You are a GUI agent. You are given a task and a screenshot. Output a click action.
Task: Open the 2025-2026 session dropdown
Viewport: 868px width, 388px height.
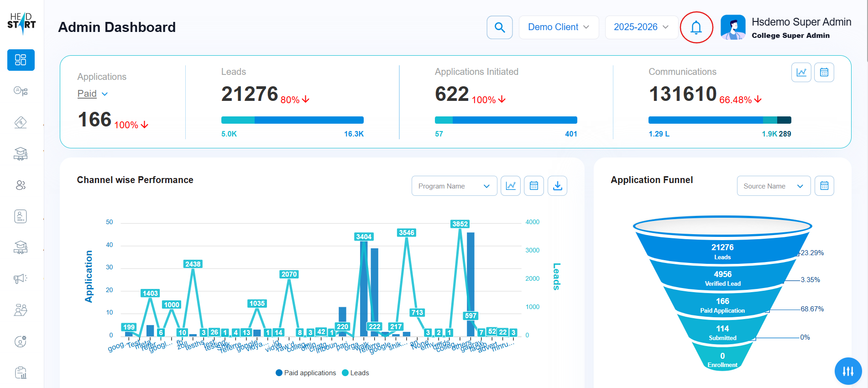pyautogui.click(x=641, y=27)
